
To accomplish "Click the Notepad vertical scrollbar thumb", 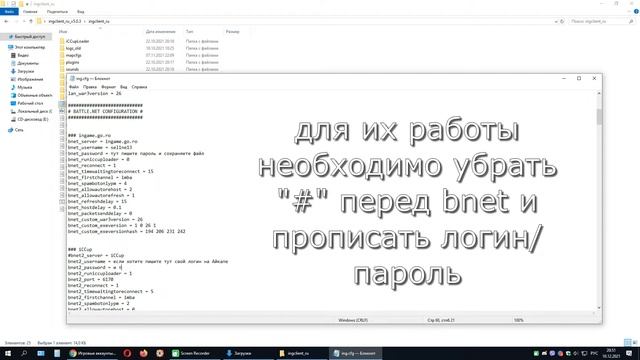I will [599, 117].
